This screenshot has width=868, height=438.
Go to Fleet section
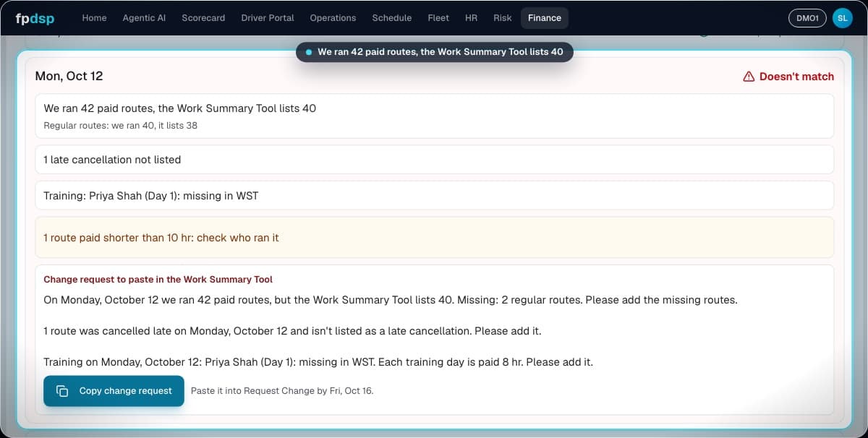click(x=438, y=18)
